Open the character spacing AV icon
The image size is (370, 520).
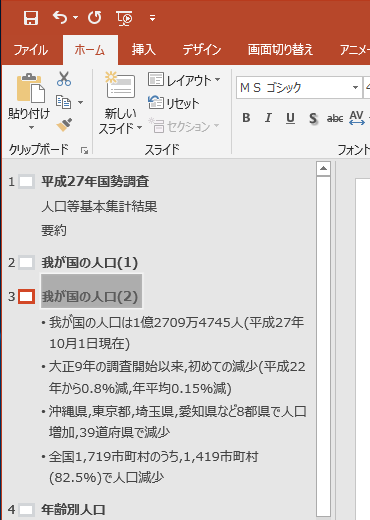tap(357, 118)
